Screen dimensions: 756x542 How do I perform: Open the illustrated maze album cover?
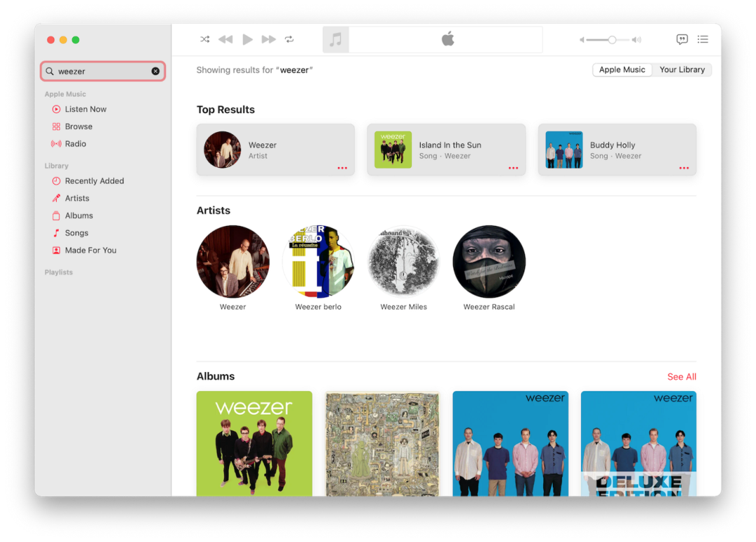point(382,443)
